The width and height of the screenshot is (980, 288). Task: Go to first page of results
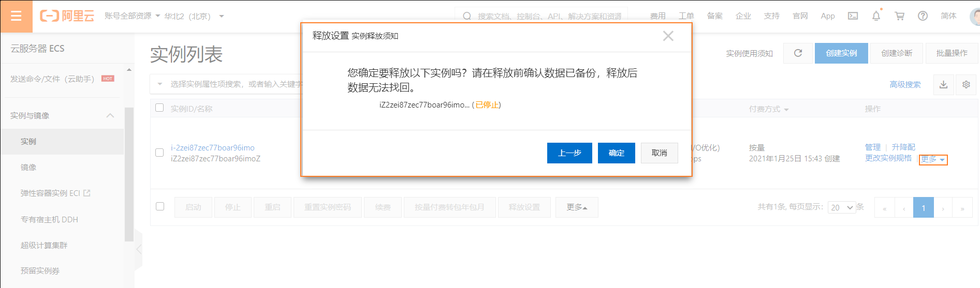885,208
